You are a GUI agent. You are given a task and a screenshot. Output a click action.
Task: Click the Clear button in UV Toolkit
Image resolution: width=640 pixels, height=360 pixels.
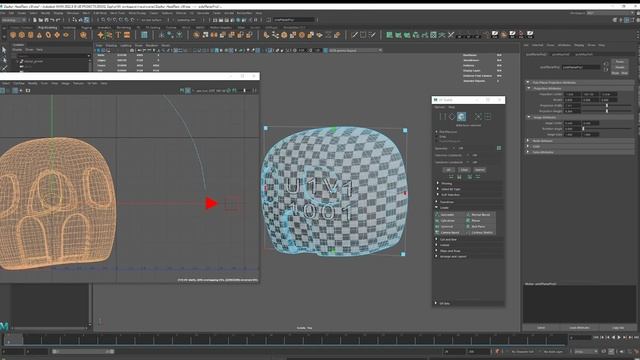[x=464, y=170]
